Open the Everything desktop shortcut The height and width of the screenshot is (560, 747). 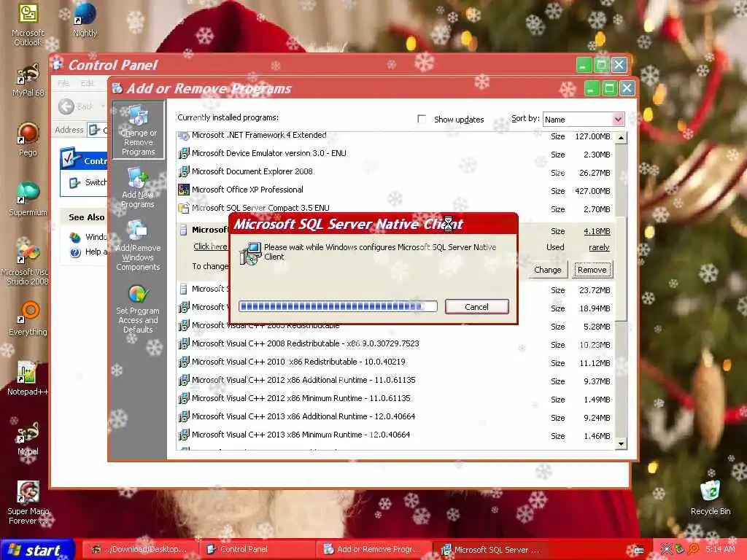coord(28,318)
